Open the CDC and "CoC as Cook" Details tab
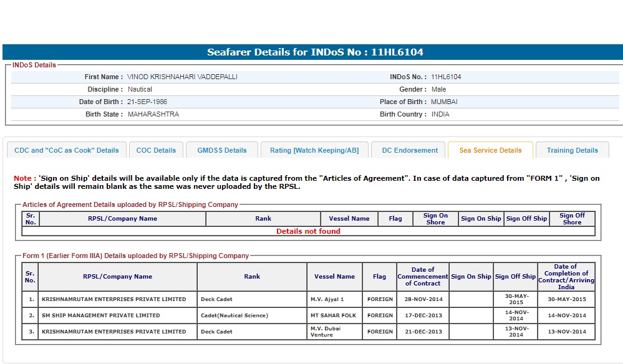The height and width of the screenshot is (364, 623). (66, 150)
